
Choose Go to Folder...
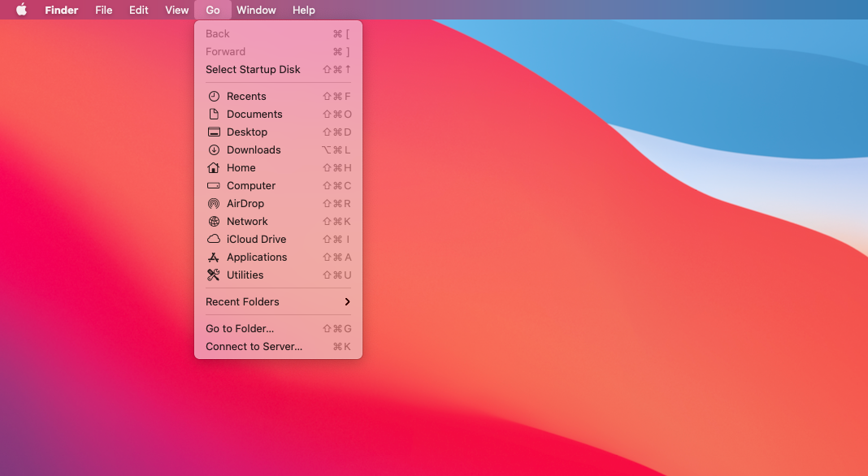(x=279, y=329)
